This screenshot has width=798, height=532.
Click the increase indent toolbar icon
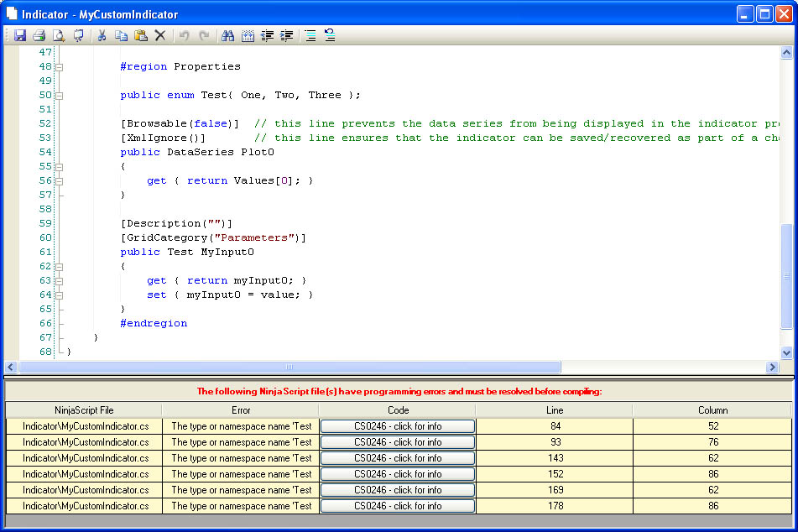click(287, 36)
